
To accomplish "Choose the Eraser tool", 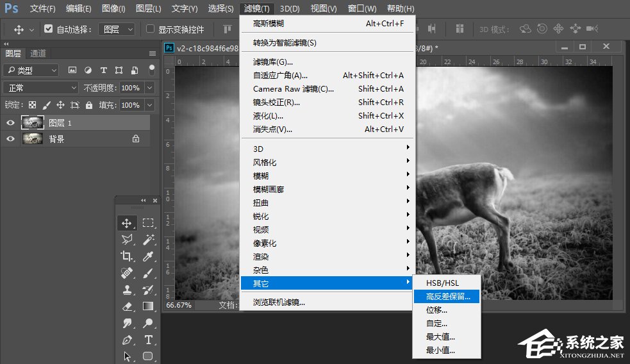I will click(x=127, y=306).
